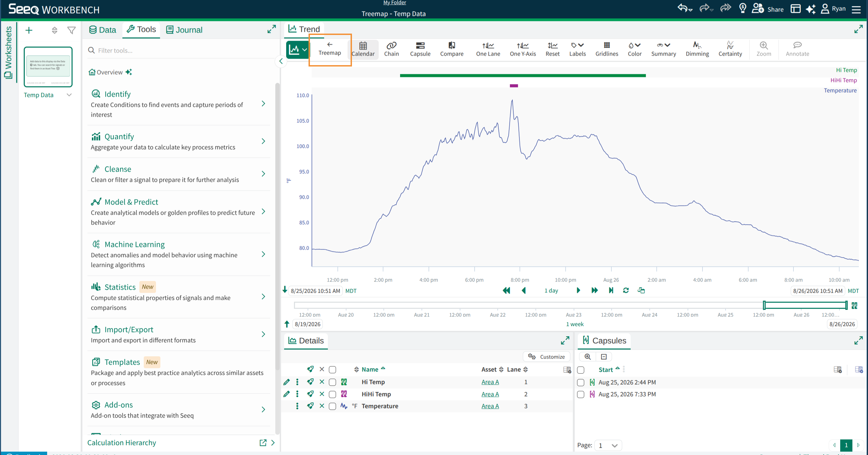Click the Zoom toolbar button
Screen dimensions: 868x455
tap(764, 49)
